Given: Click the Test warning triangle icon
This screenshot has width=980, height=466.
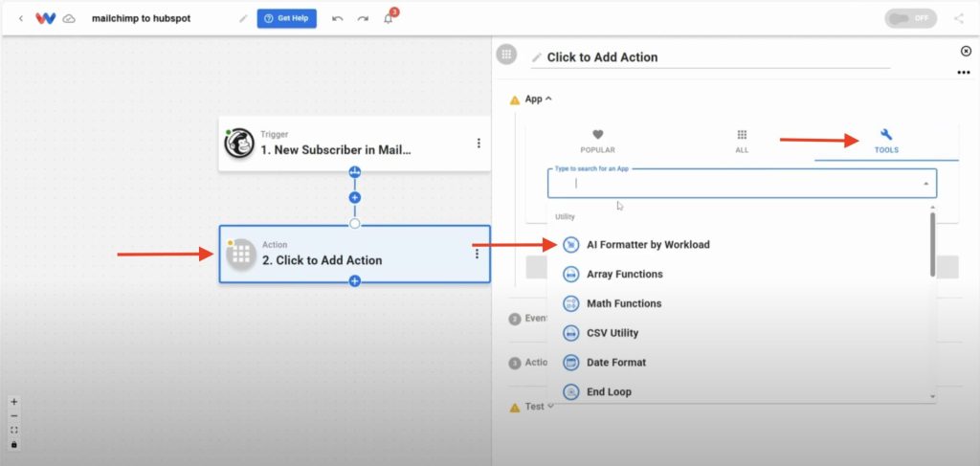Looking at the screenshot, I should 515,408.
